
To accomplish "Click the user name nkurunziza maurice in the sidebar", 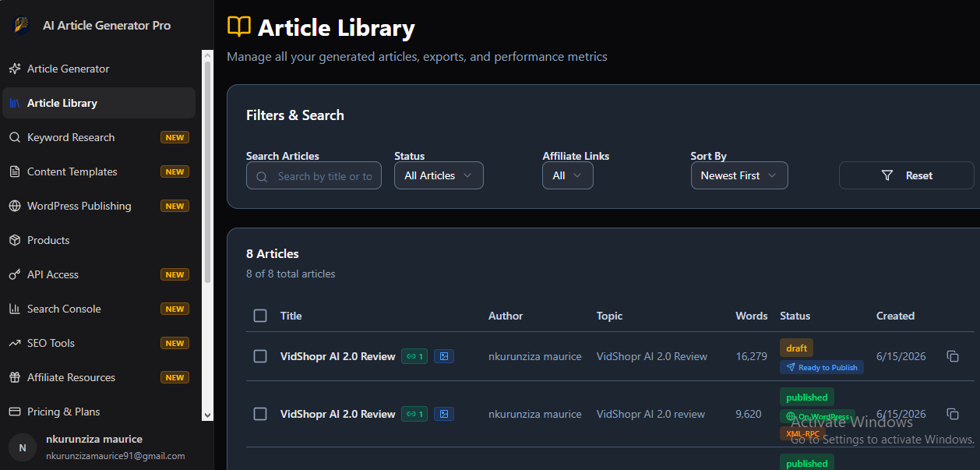I will coord(94,439).
